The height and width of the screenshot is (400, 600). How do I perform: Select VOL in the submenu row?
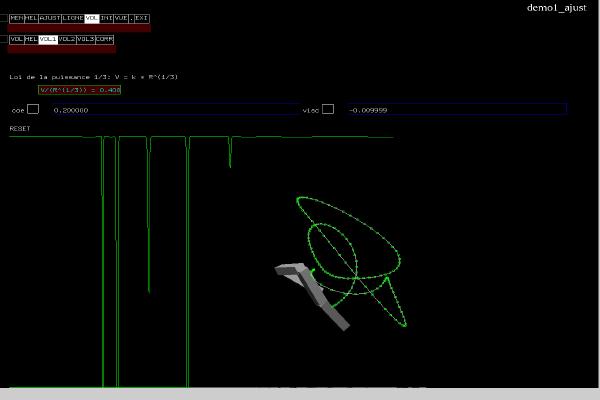click(16, 39)
